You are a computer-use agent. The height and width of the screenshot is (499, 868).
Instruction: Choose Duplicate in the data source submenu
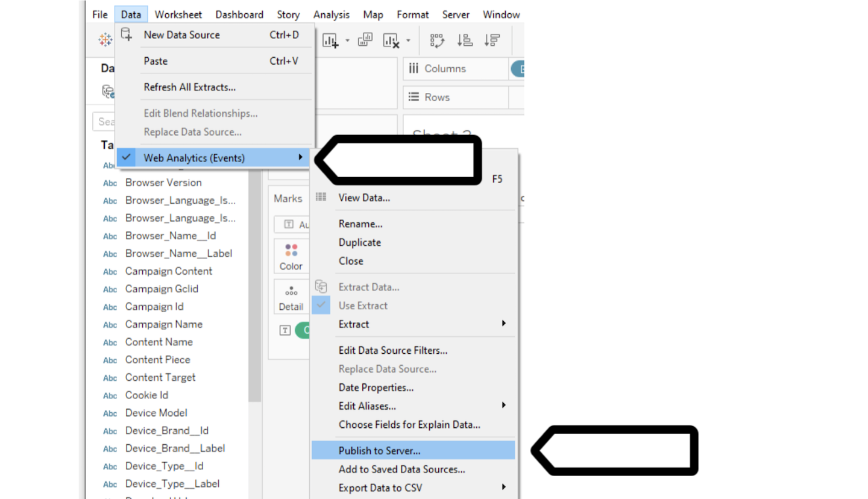click(414, 242)
